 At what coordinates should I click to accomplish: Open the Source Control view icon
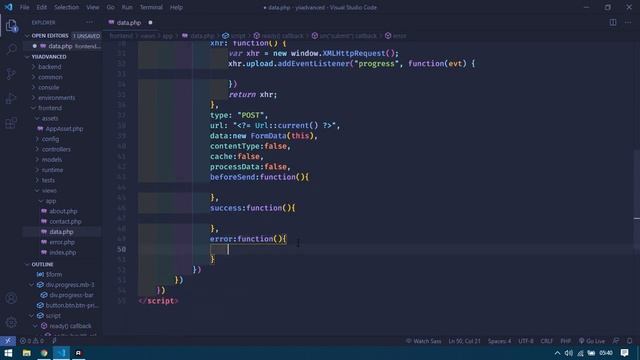[x=11, y=74]
